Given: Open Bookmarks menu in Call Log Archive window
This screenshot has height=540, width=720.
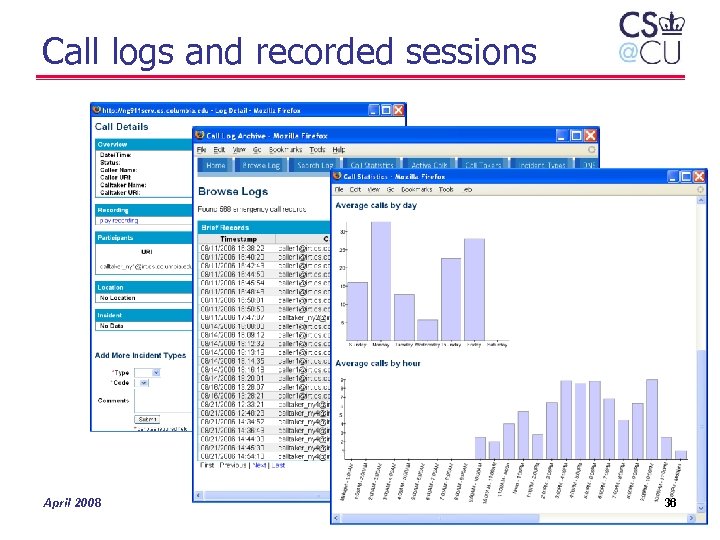Looking at the screenshot, I should [285, 150].
